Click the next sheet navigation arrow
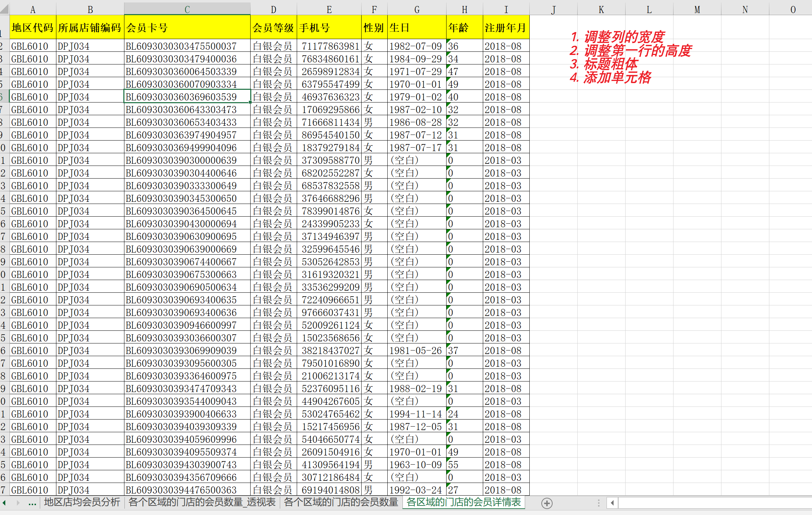The height and width of the screenshot is (515, 812). [18, 503]
